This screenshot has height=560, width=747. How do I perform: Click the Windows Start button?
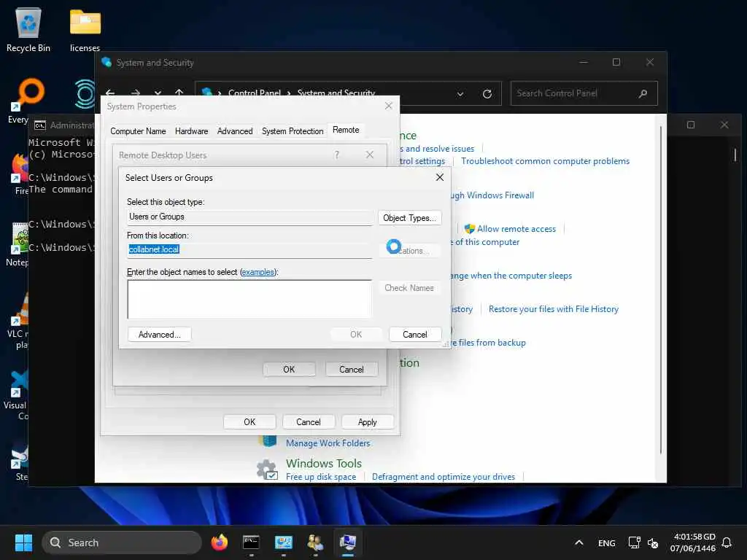(23, 542)
